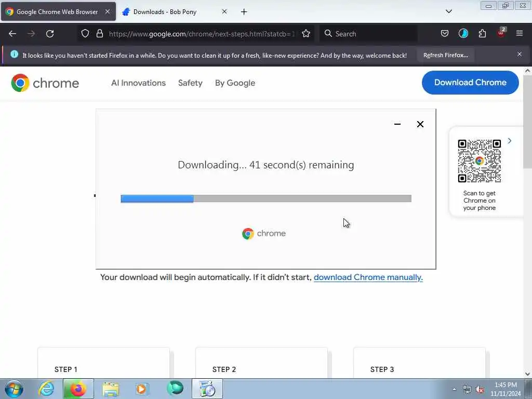Launch Internet Explorer from taskbar
The width and height of the screenshot is (532, 399).
[46, 389]
